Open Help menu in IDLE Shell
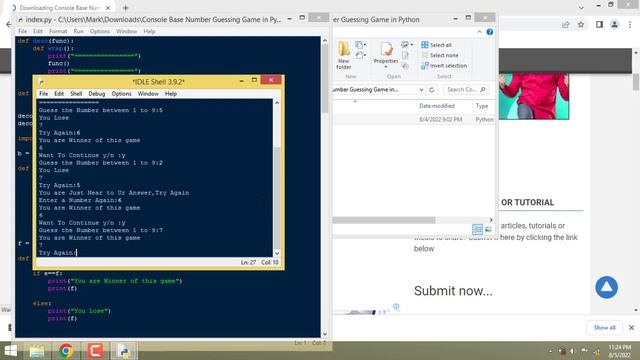Image resolution: width=640 pixels, height=360 pixels. tap(171, 93)
